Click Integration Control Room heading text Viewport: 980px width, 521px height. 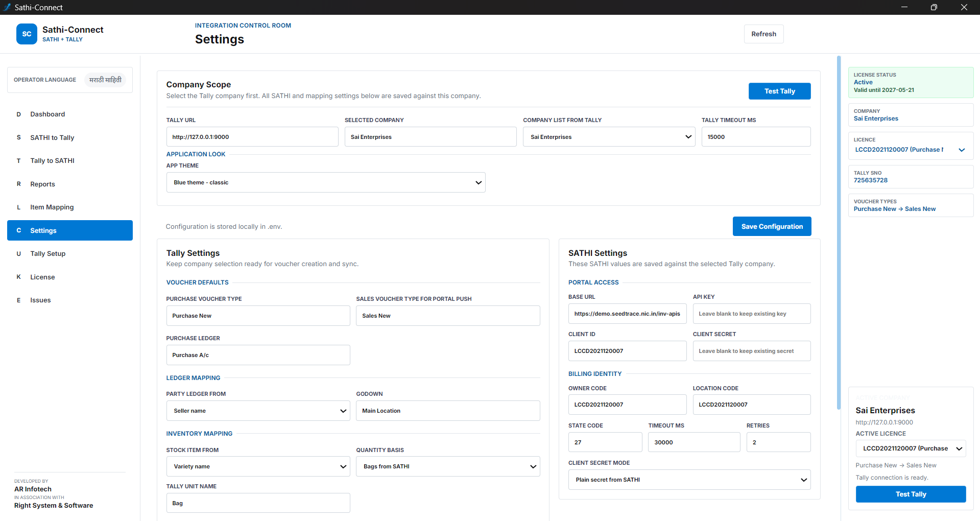(x=243, y=26)
